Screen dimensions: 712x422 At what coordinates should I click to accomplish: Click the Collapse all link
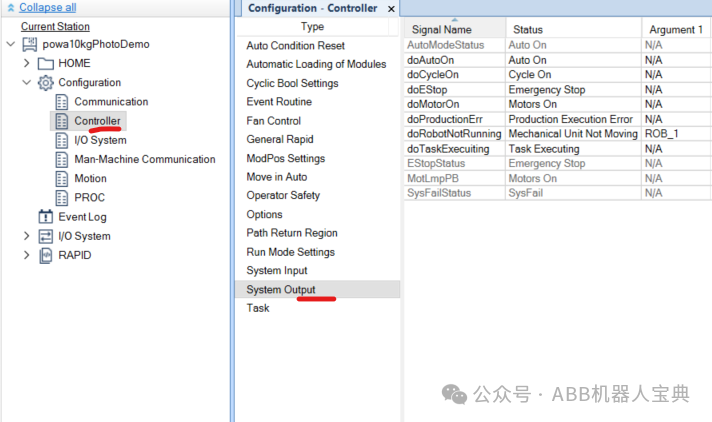47,7
